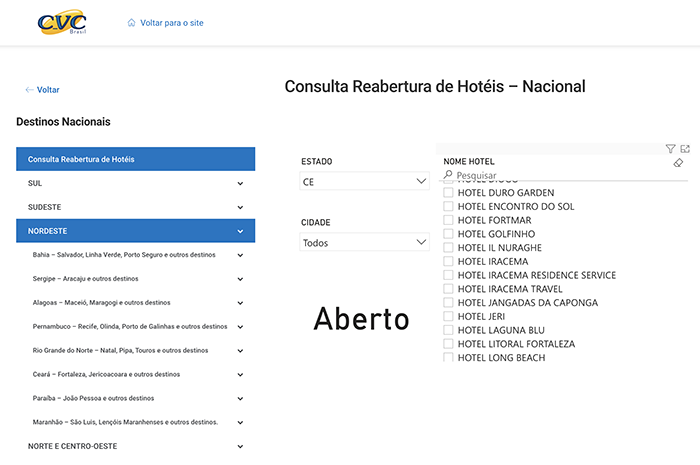Expand the SUDESTE region section
The width and height of the screenshot is (700, 465).
tap(136, 207)
